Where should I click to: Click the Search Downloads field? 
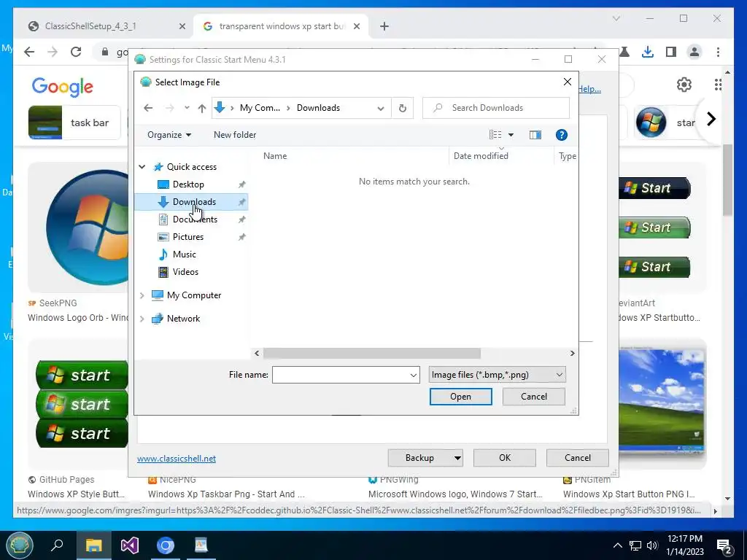coord(496,108)
